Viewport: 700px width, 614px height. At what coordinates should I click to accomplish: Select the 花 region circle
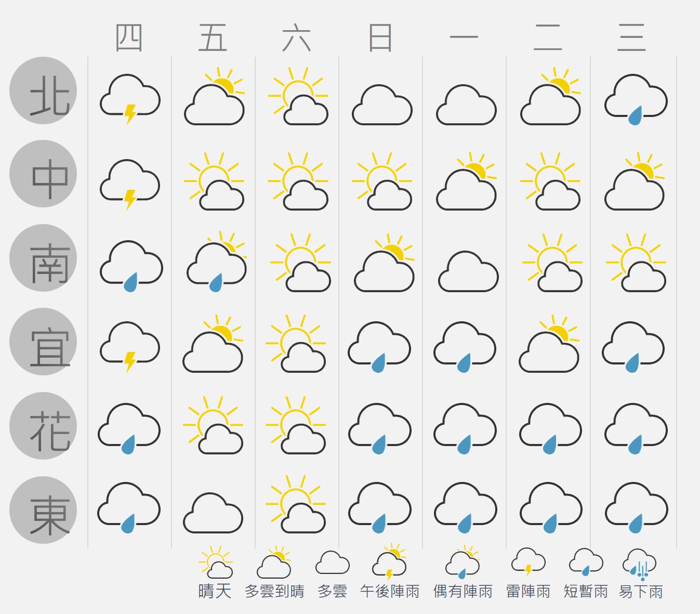coord(43,426)
